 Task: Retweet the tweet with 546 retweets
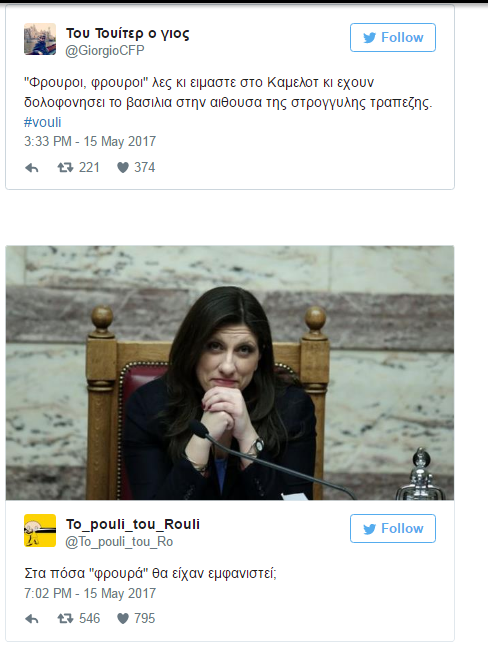(x=65, y=619)
